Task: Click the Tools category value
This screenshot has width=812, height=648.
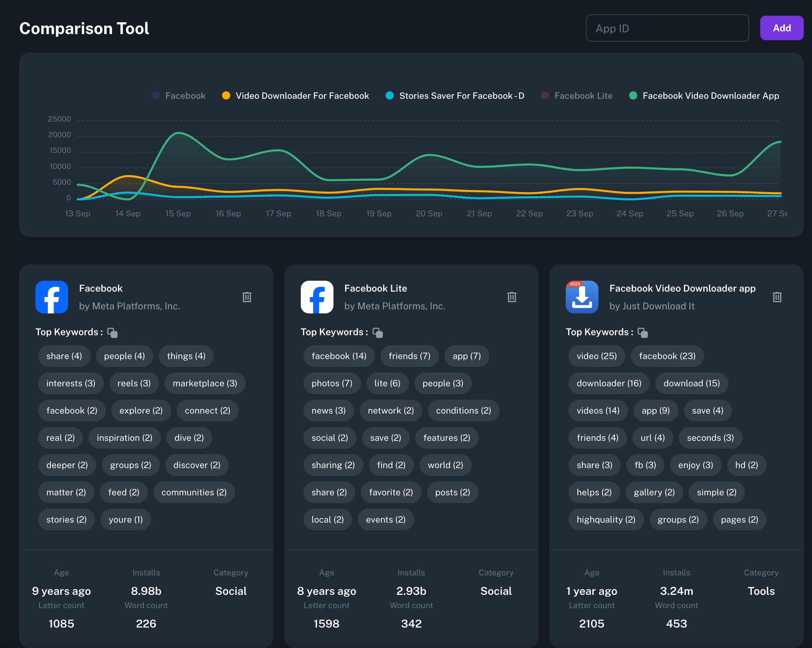Action: coord(761,591)
